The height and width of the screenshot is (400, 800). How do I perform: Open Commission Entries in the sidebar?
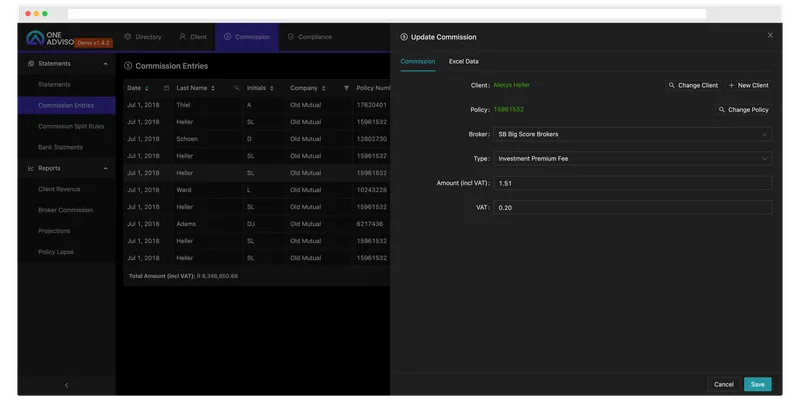coord(67,106)
